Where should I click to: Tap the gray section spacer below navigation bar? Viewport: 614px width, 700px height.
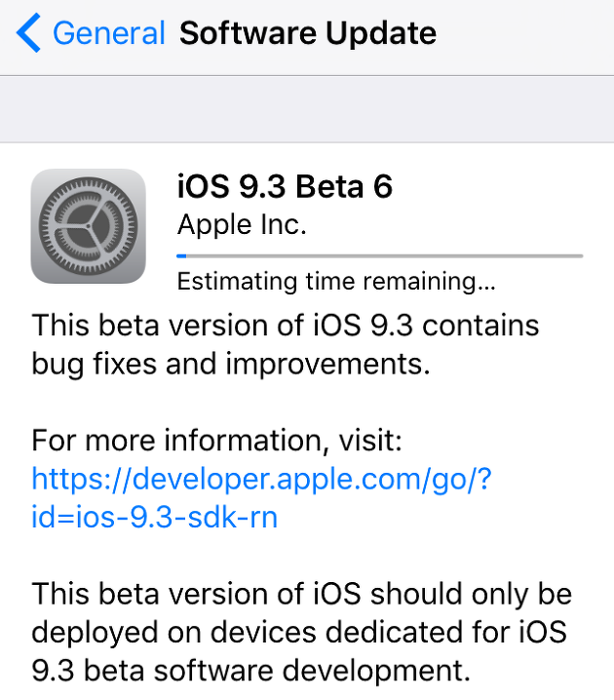tap(307, 108)
